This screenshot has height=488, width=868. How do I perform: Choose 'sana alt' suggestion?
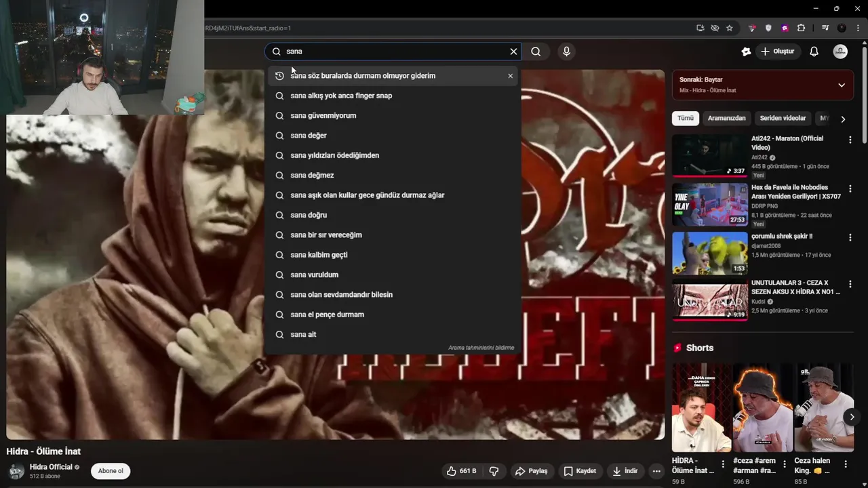pyautogui.click(x=393, y=334)
